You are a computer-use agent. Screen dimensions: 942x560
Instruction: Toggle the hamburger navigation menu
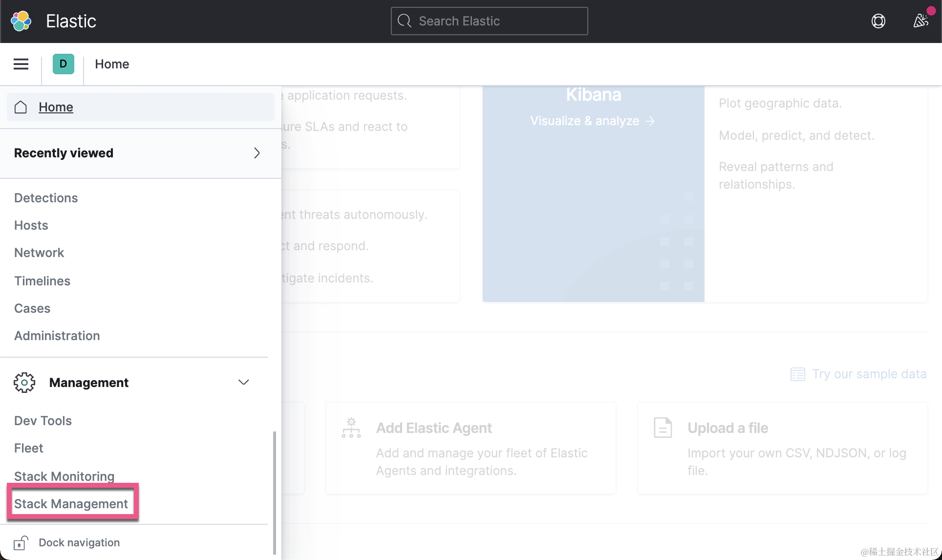pos(21,64)
